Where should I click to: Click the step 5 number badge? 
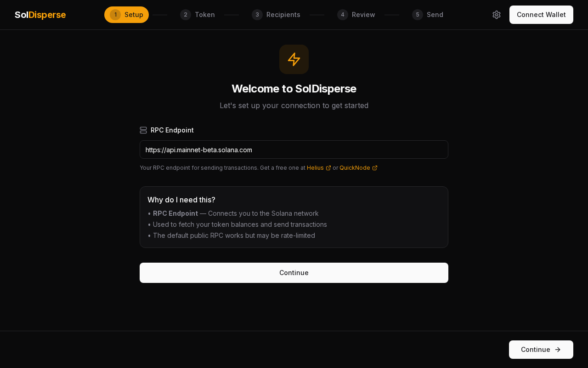pyautogui.click(x=418, y=15)
